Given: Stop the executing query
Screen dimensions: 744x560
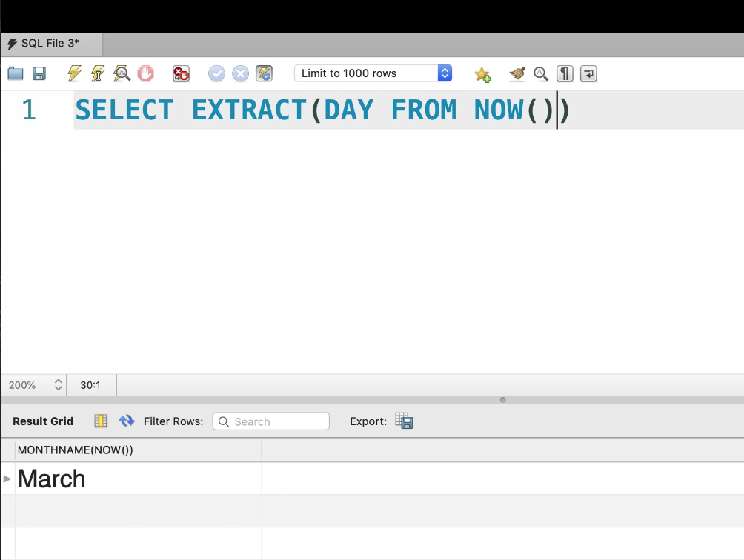Looking at the screenshot, I should (x=146, y=73).
